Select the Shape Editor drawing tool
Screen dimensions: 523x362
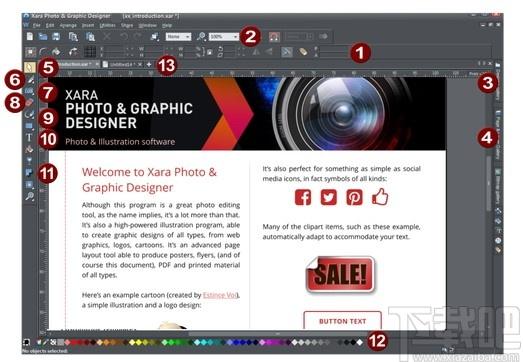tap(29, 114)
